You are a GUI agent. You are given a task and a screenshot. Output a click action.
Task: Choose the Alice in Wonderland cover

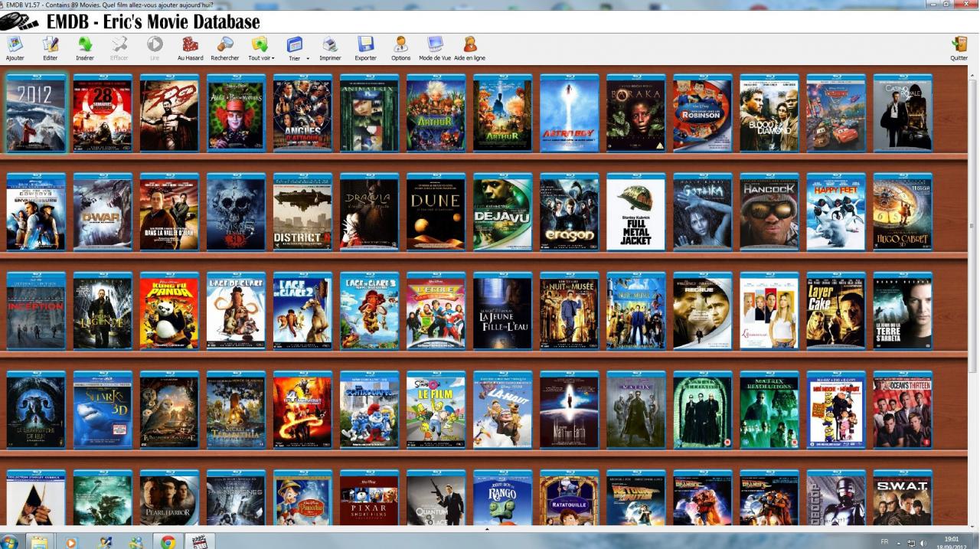click(236, 113)
